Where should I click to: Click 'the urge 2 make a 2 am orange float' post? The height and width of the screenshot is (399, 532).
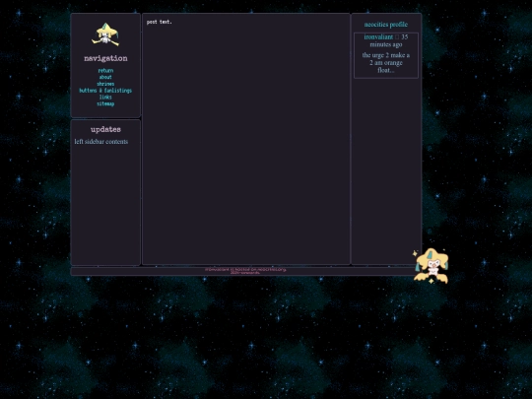pos(386,63)
